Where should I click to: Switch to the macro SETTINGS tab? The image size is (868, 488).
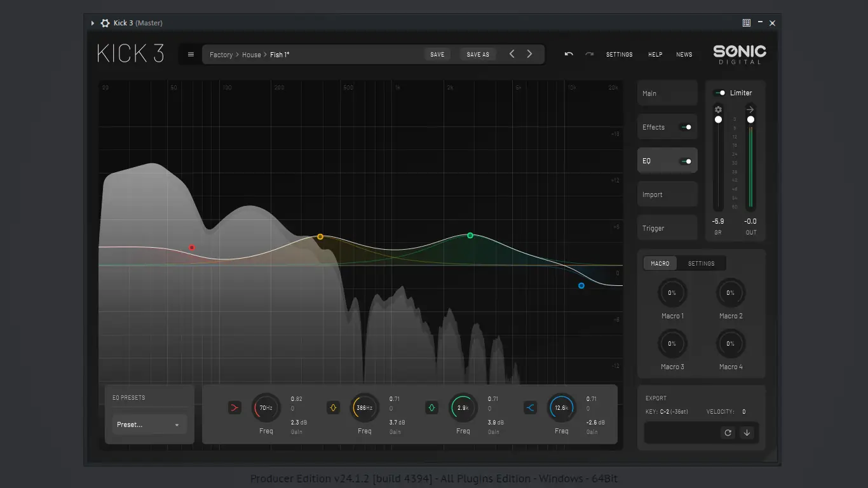pos(702,263)
